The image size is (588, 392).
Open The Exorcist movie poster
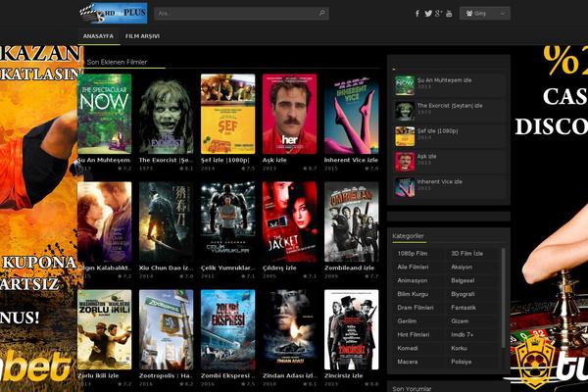[167, 114]
